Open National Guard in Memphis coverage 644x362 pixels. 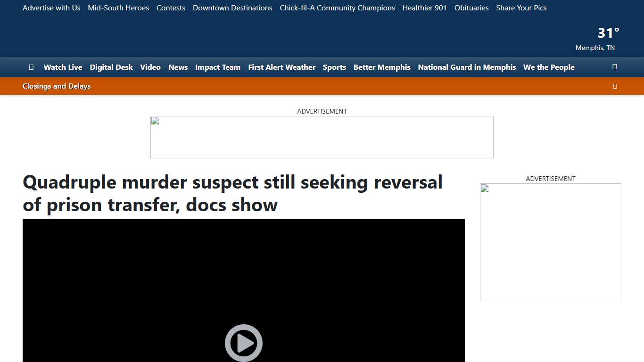coord(466,67)
